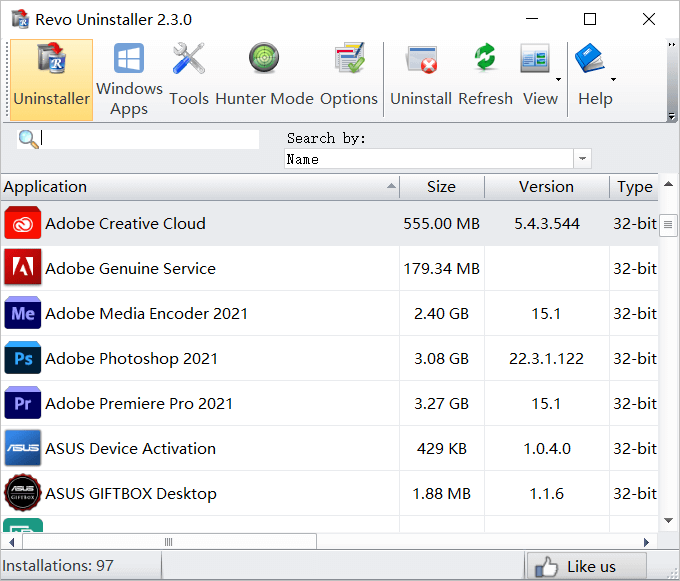
Task: Click in the search text field
Action: tap(150, 140)
